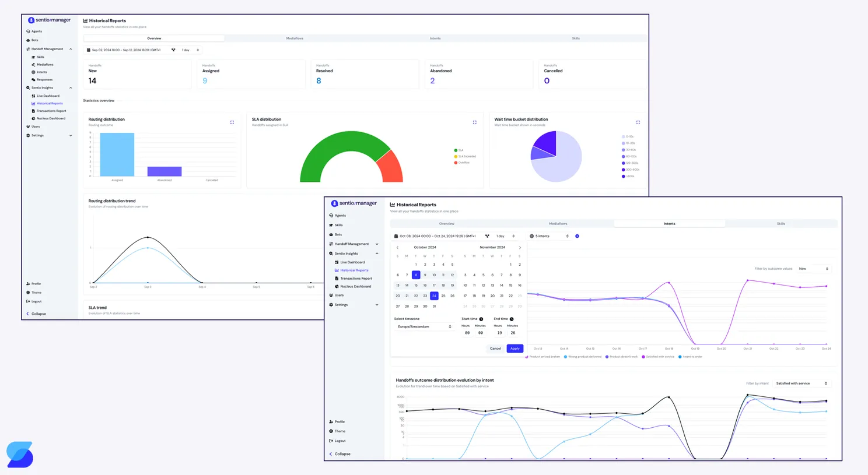The width and height of the screenshot is (868, 475).
Task: Toggle the Product arrived broken legend series
Action: pos(542,357)
